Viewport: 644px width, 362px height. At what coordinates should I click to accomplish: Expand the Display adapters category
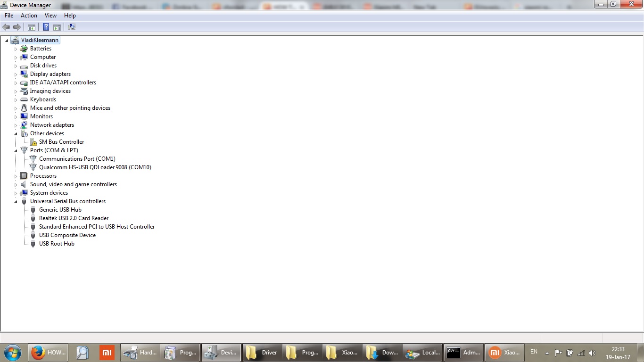[16, 74]
